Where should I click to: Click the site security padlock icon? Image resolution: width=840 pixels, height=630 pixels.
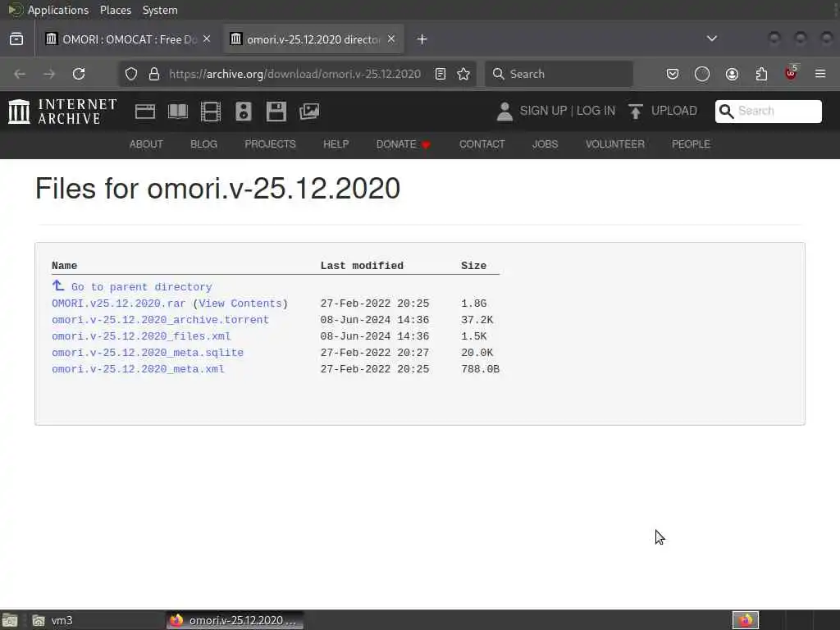pos(154,74)
